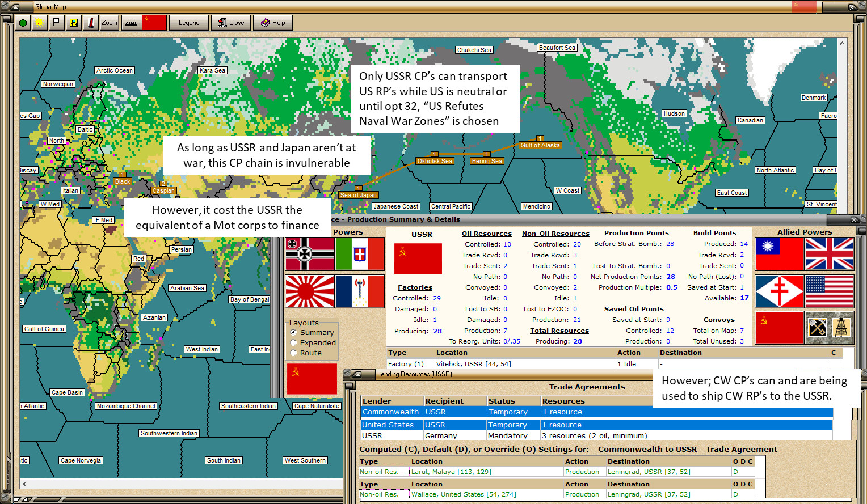This screenshot has width=867, height=504.
Task: Select the Vichy France flag
Action: coord(360,291)
